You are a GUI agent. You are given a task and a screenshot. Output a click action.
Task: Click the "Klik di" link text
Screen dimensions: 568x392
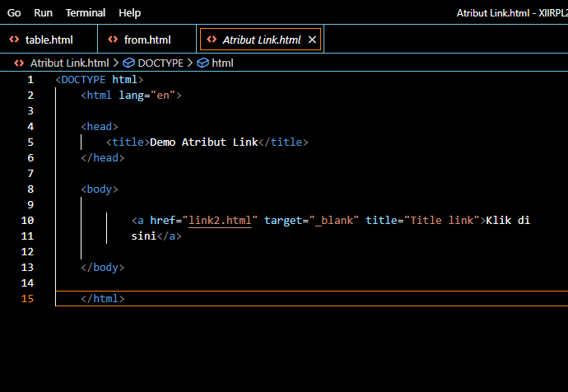point(508,220)
